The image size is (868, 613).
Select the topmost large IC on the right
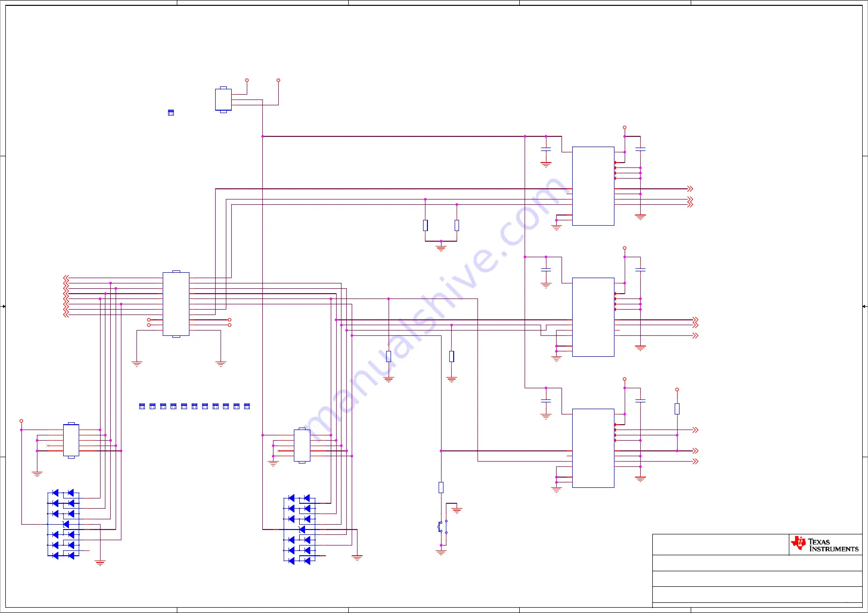click(593, 186)
